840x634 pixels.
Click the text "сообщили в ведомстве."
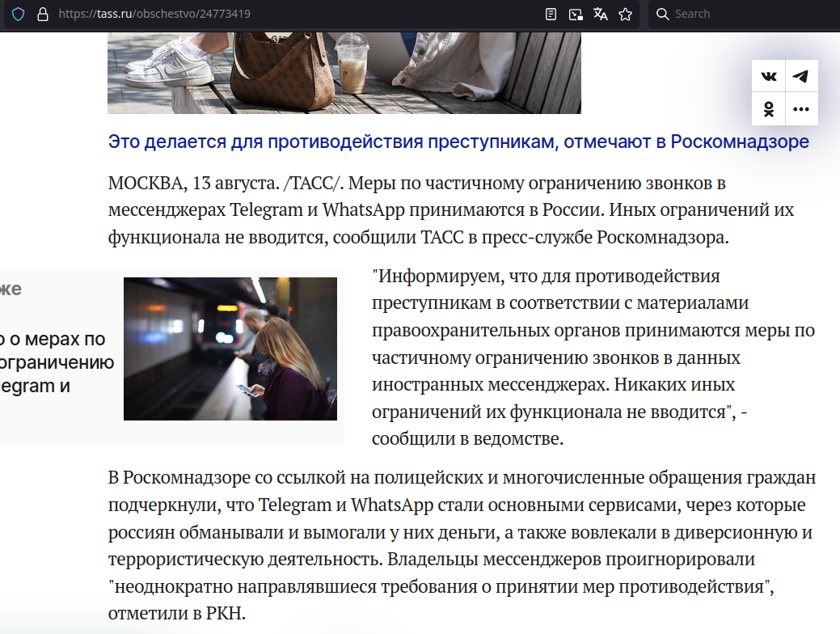(467, 439)
